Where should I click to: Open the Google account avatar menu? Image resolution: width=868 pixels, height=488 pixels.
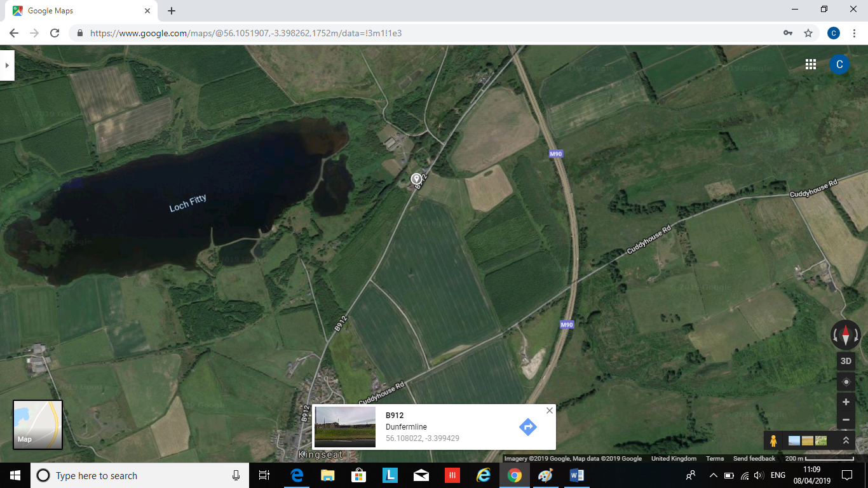tap(839, 64)
